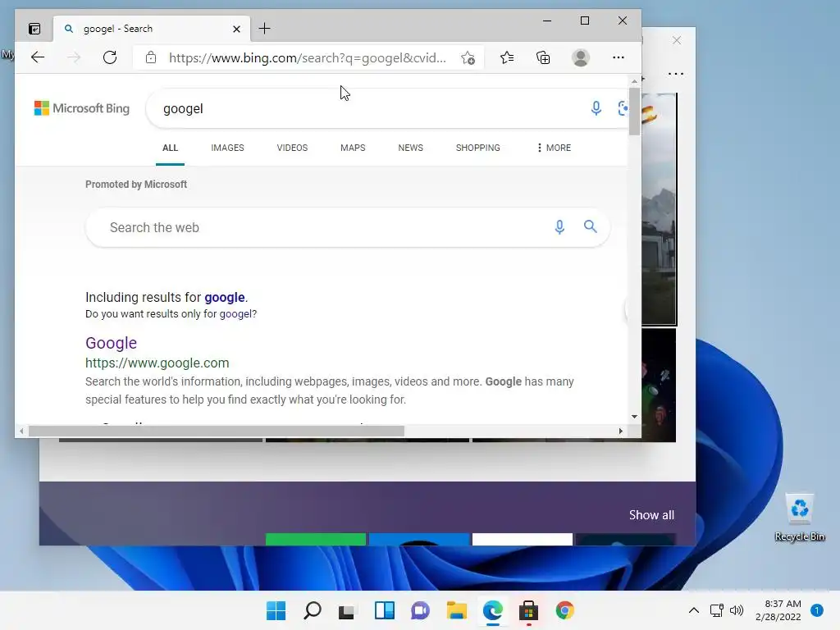The height and width of the screenshot is (630, 840).
Task: Select the 'googel - Search' tab
Action: tap(152, 29)
